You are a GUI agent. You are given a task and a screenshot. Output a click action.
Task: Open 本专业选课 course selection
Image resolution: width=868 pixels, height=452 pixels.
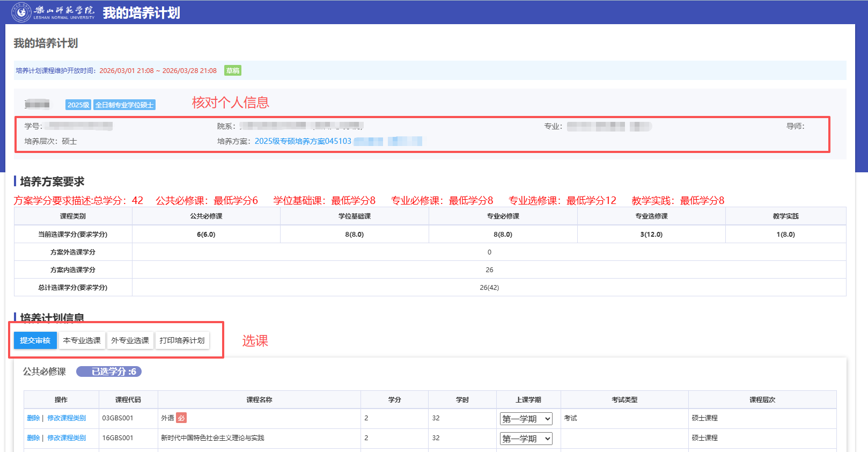(82, 340)
